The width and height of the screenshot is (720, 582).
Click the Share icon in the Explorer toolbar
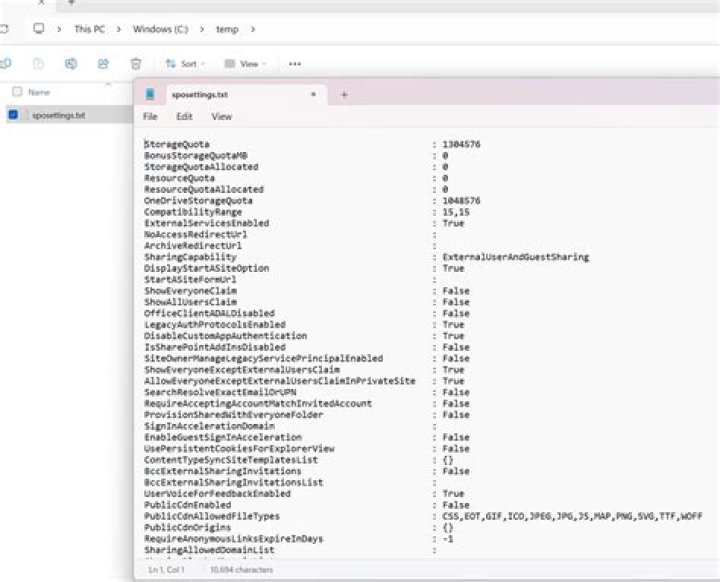point(103,64)
